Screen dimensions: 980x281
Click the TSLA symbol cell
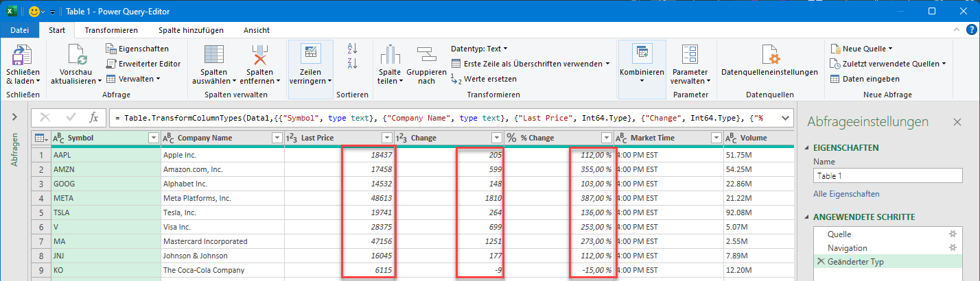coord(106,212)
